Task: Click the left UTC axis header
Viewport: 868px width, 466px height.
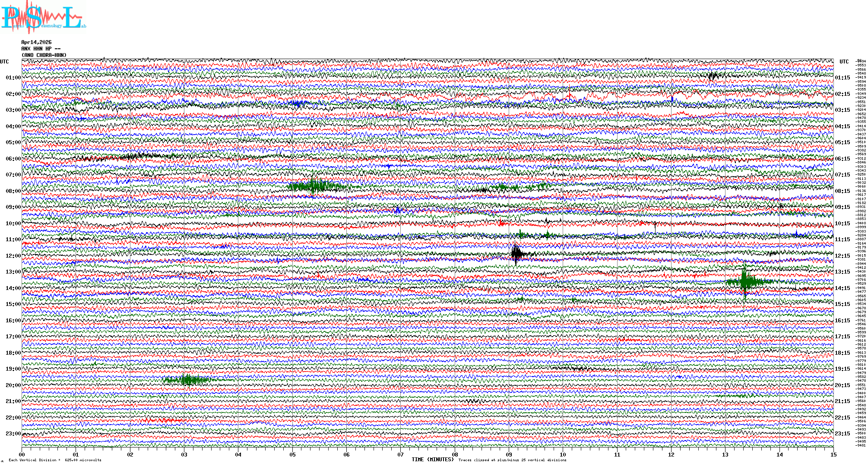Action: pos(4,62)
